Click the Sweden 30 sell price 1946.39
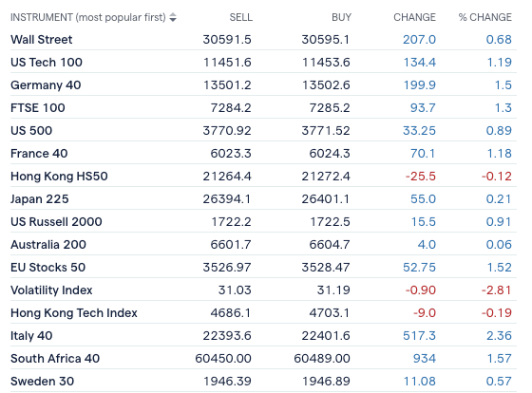 click(227, 381)
